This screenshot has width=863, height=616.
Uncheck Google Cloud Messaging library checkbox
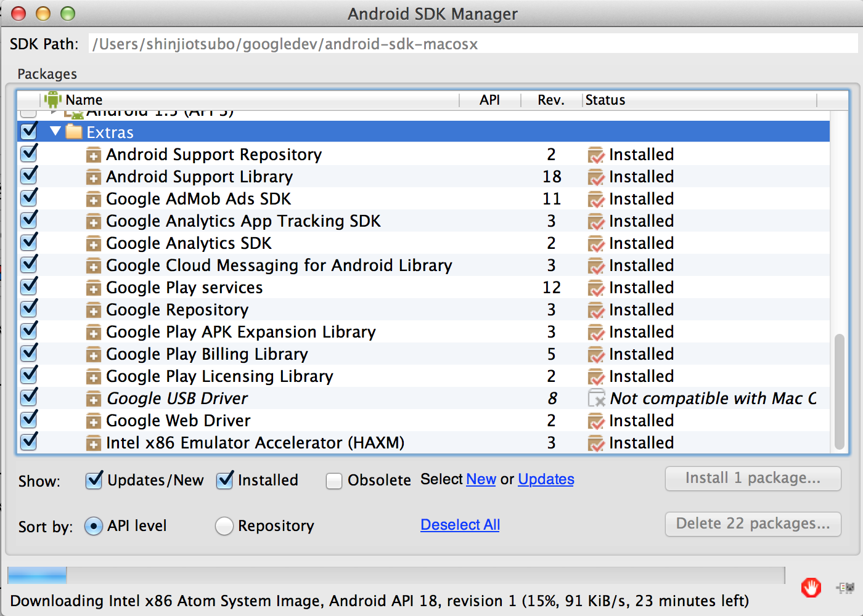click(28, 264)
